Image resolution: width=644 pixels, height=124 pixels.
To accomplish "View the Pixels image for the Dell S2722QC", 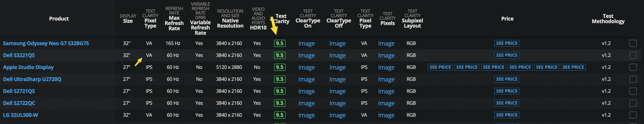I will pyautogui.click(x=386, y=103).
